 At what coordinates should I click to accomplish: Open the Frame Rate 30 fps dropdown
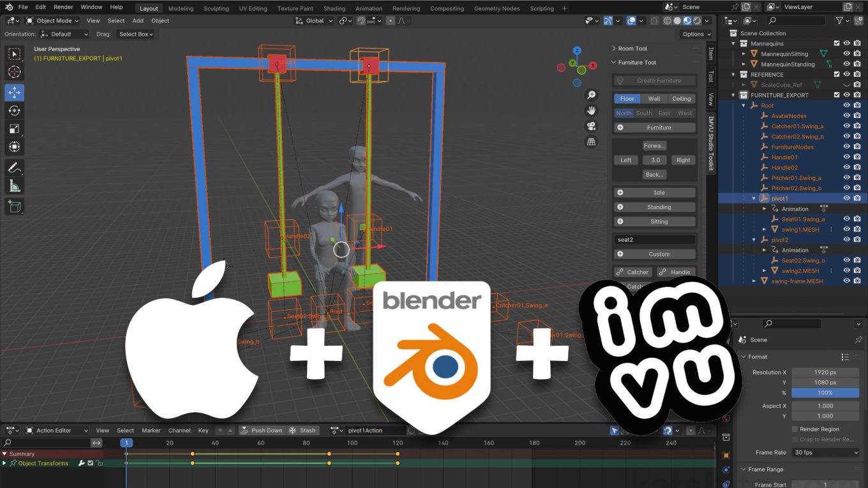825,452
